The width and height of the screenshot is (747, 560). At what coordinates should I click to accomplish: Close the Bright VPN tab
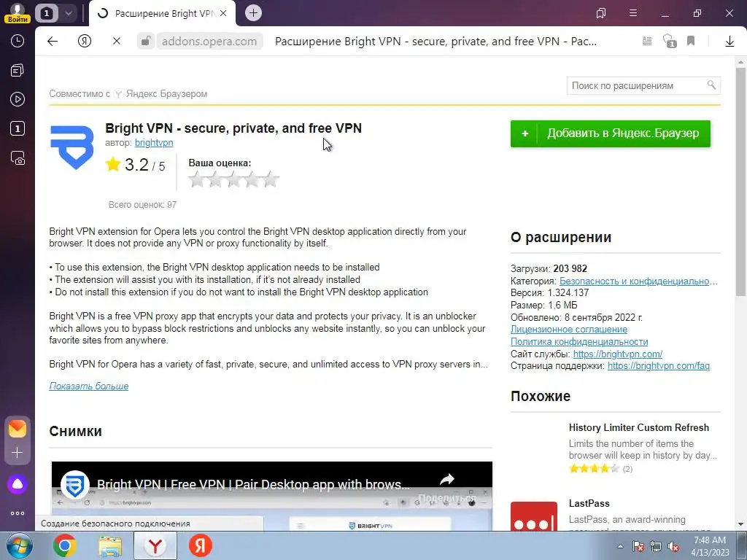tap(223, 13)
